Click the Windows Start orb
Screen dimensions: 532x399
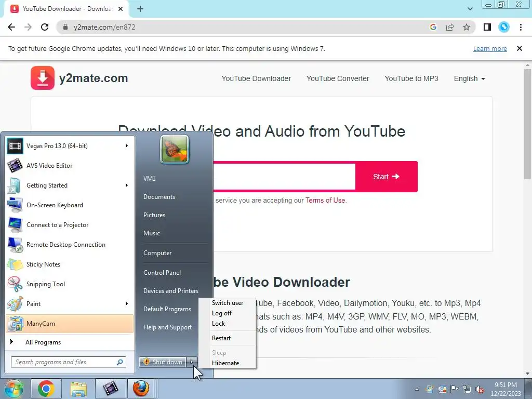coord(14,389)
